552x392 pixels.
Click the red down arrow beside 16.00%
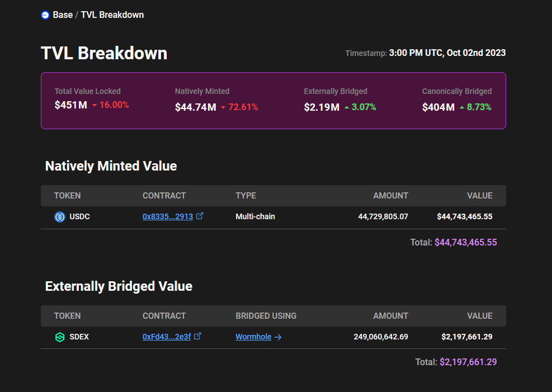[95, 105]
